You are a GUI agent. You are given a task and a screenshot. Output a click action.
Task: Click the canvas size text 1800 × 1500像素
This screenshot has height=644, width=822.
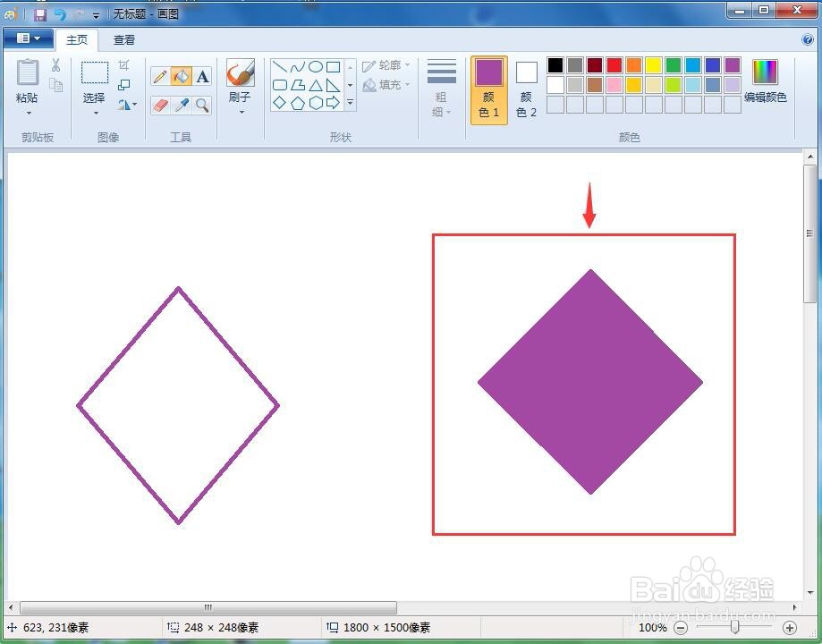pos(386,627)
